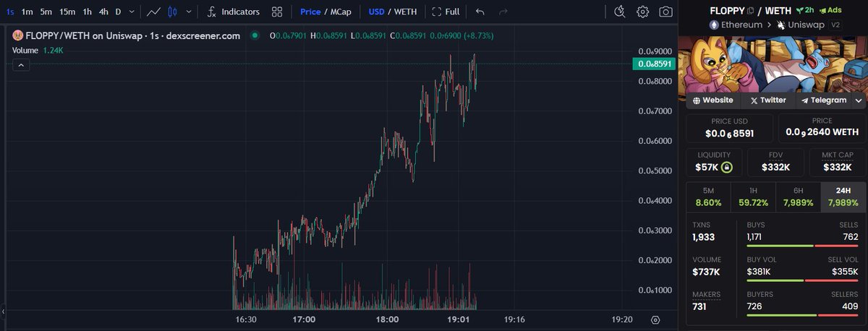Viewport: 868px width, 331px height.
Task: Select the 1h timeframe
Action: point(87,12)
